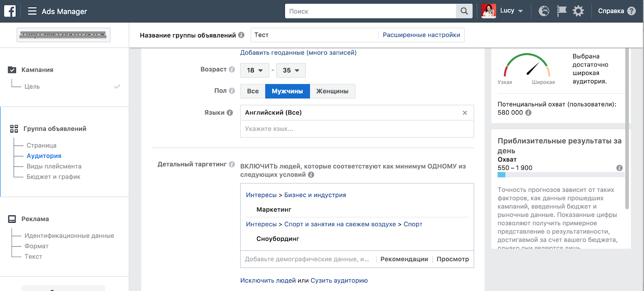Image resolution: width=644 pixels, height=291 pixels.
Task: Click the right panel vertical scrollbar
Action: pyautogui.click(x=627, y=128)
